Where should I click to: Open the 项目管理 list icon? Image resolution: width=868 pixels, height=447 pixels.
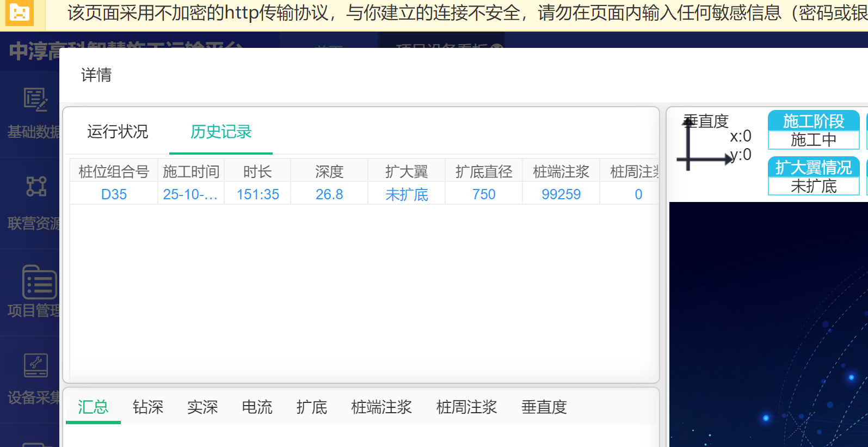(39, 282)
